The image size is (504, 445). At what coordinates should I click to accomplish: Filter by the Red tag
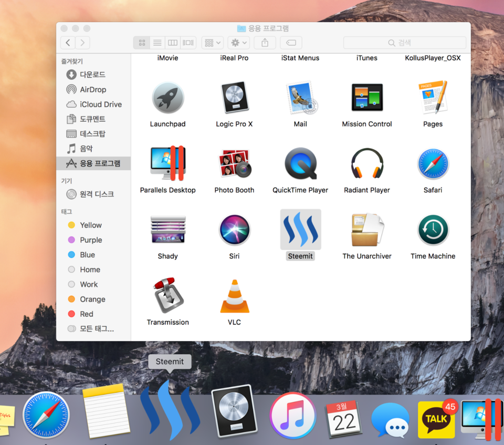93,314
